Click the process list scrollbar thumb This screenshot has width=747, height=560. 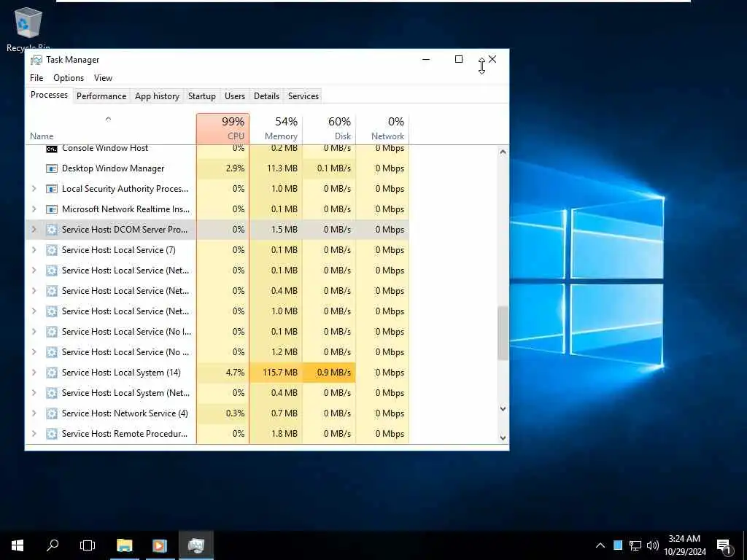(503, 332)
